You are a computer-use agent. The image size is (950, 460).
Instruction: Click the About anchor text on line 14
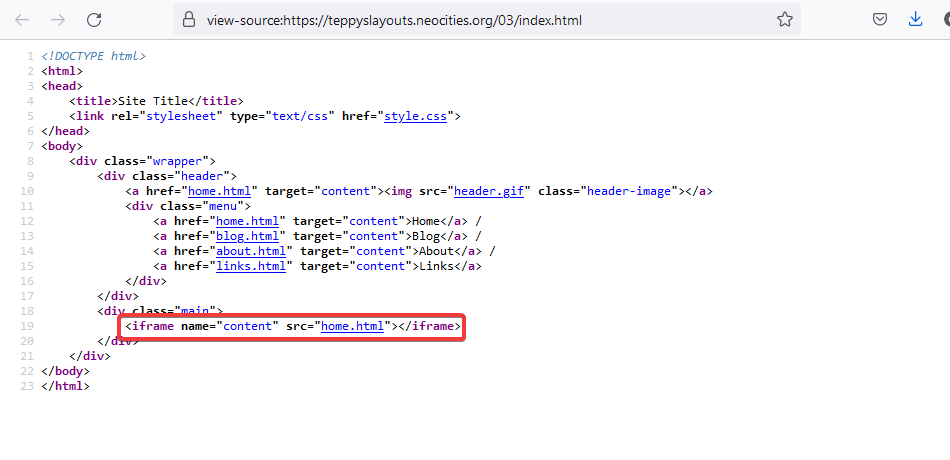tap(436, 252)
